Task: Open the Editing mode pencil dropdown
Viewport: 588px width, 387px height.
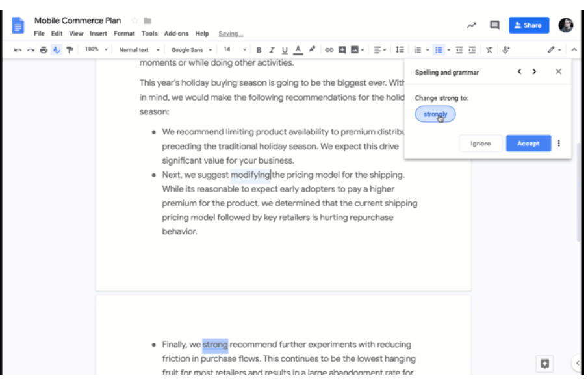Action: click(554, 50)
